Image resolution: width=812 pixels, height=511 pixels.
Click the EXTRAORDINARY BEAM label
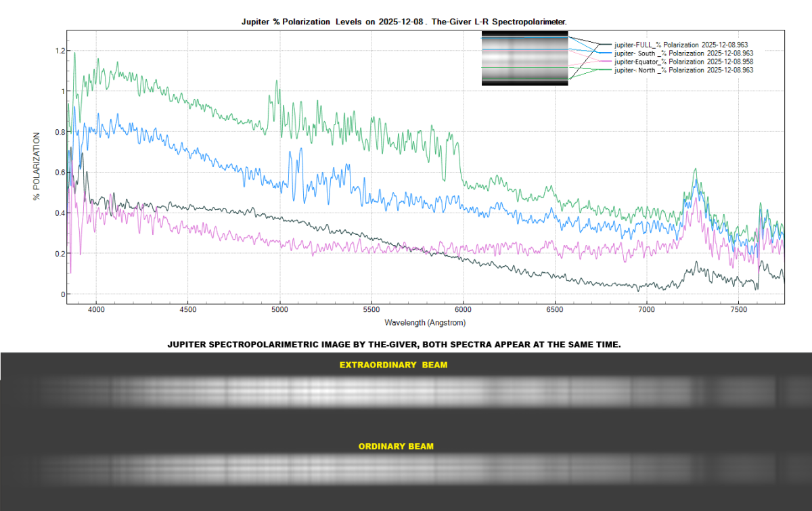(x=393, y=365)
